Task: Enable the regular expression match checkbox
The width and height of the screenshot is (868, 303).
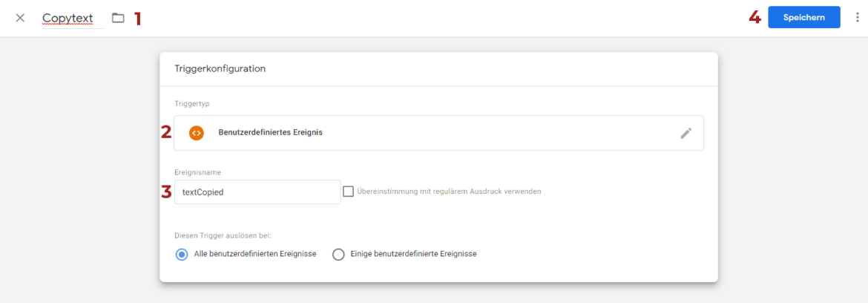Action: [349, 192]
